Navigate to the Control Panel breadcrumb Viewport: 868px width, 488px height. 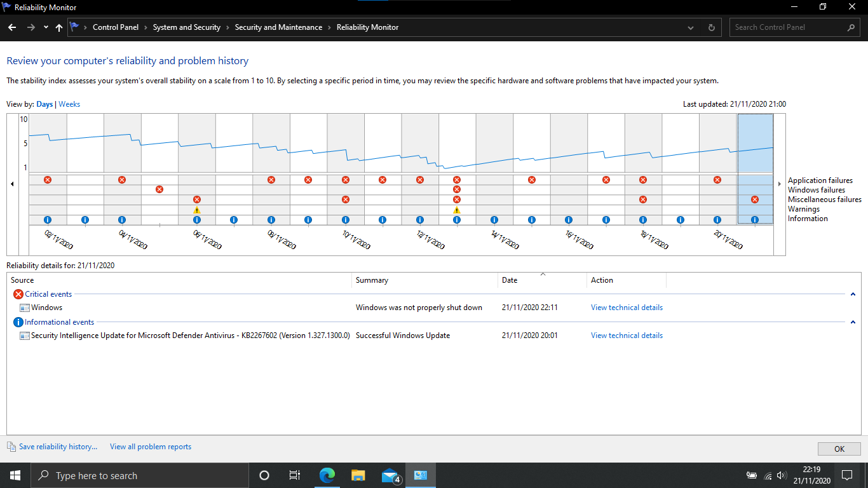coord(116,27)
